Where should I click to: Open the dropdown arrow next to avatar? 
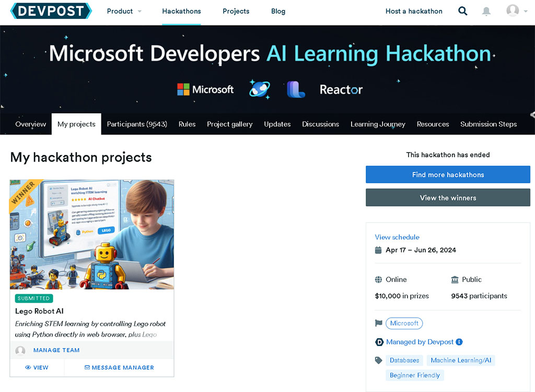coord(526,11)
